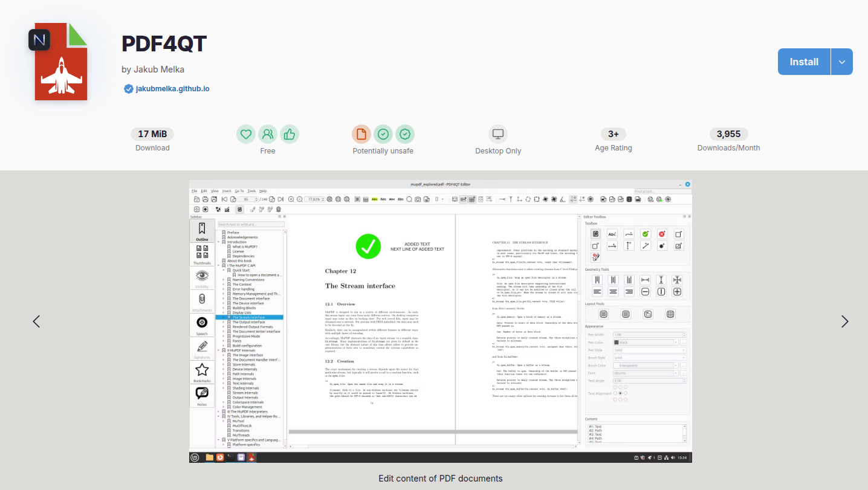
Task: Open the jakubmelka.github.io link
Action: 173,89
